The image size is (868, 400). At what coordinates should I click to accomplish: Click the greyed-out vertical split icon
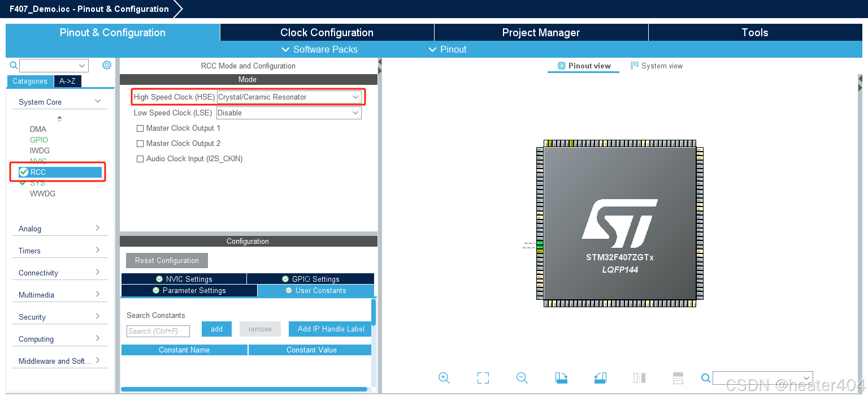tap(640, 378)
